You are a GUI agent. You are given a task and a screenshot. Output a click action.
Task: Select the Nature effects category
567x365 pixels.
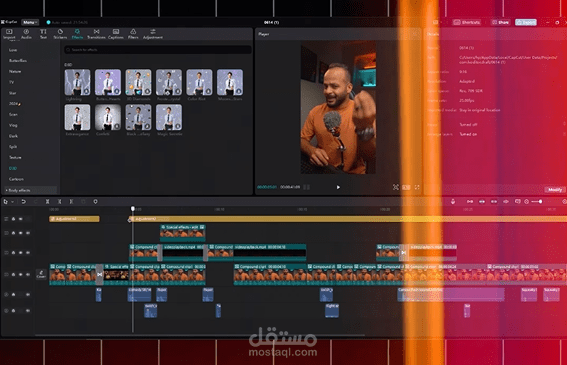15,72
